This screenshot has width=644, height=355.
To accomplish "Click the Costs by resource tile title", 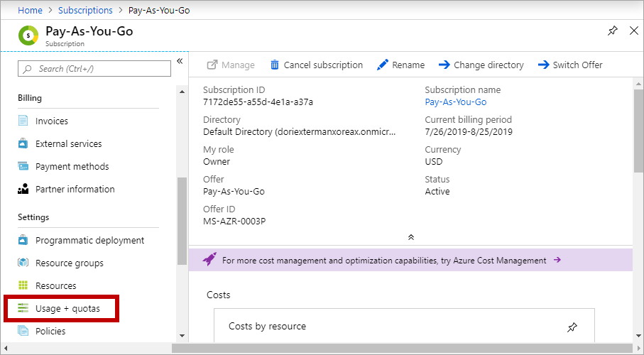I will [x=268, y=326].
